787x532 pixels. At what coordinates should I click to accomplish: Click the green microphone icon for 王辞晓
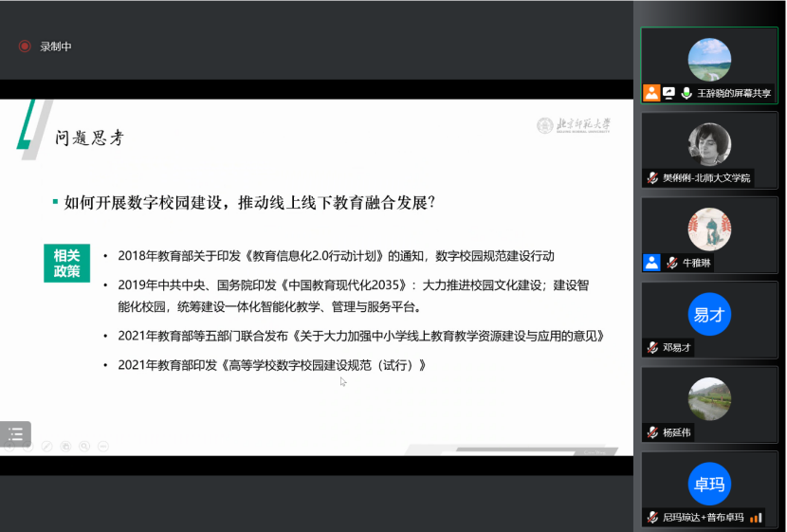click(686, 93)
